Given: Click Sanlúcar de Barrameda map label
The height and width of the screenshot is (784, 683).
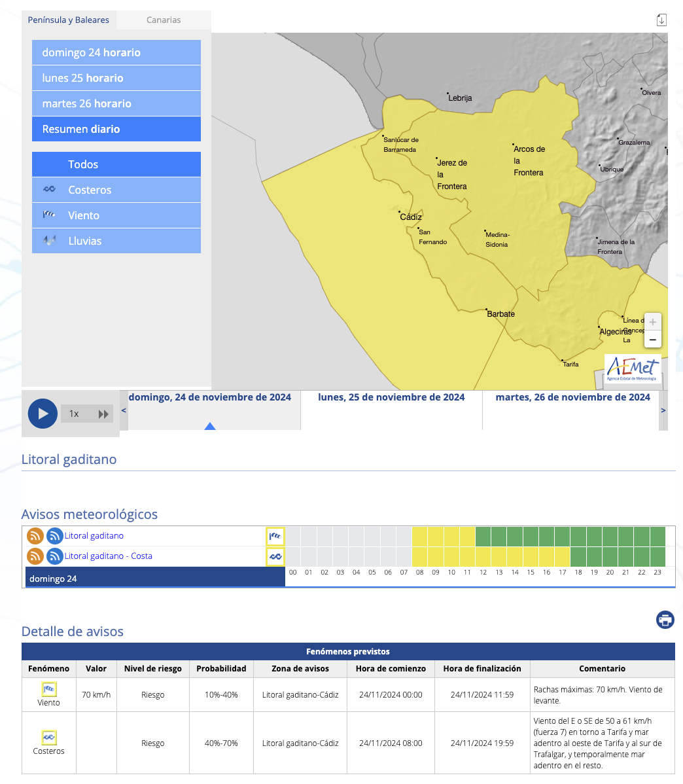Looking at the screenshot, I should pyautogui.click(x=401, y=145).
